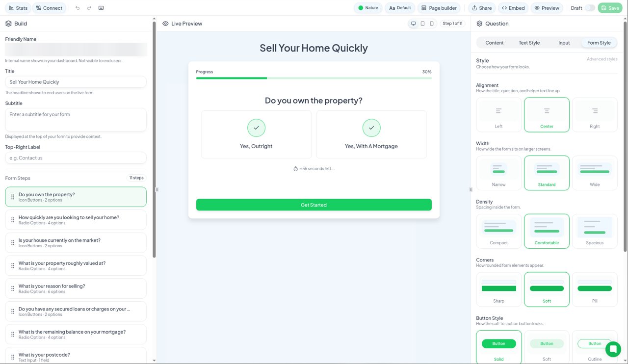Set alignment to Left
Screen dimensions: 628x364
coord(498,115)
